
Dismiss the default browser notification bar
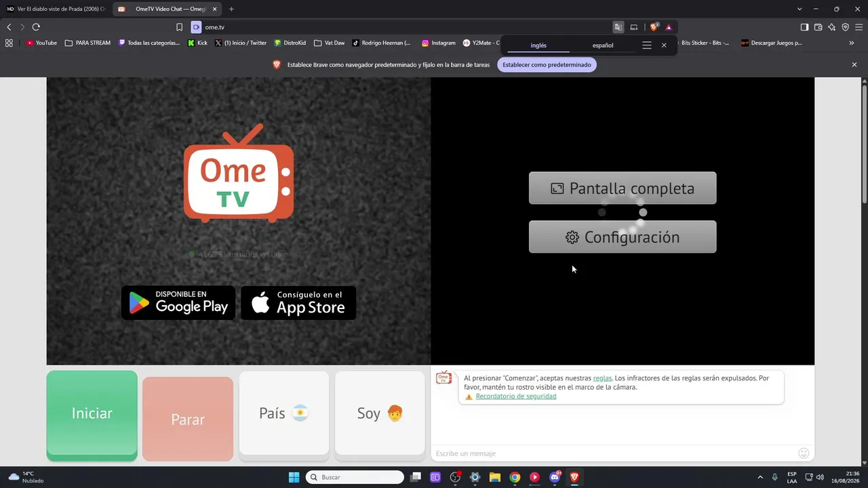pos(854,65)
